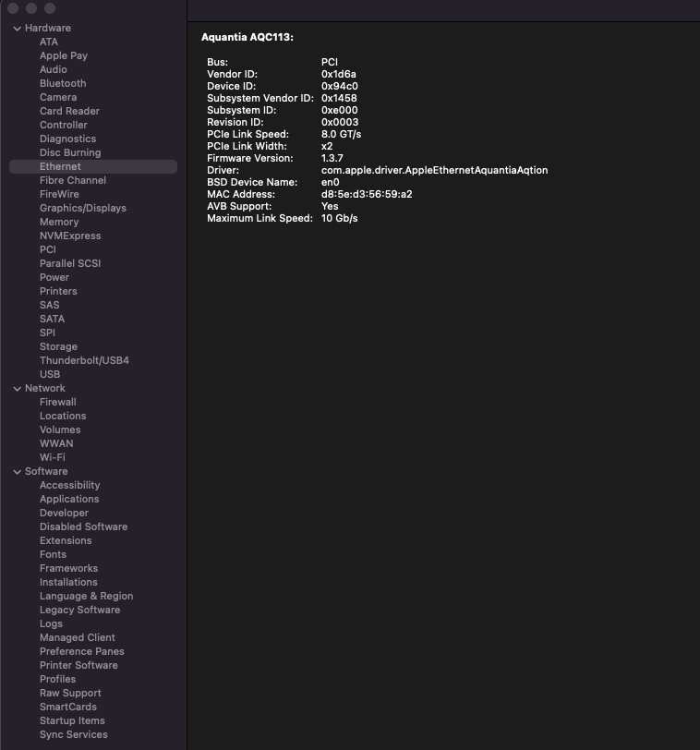Click the Device ID value 0x94c0
The image size is (700, 750).
(340, 87)
